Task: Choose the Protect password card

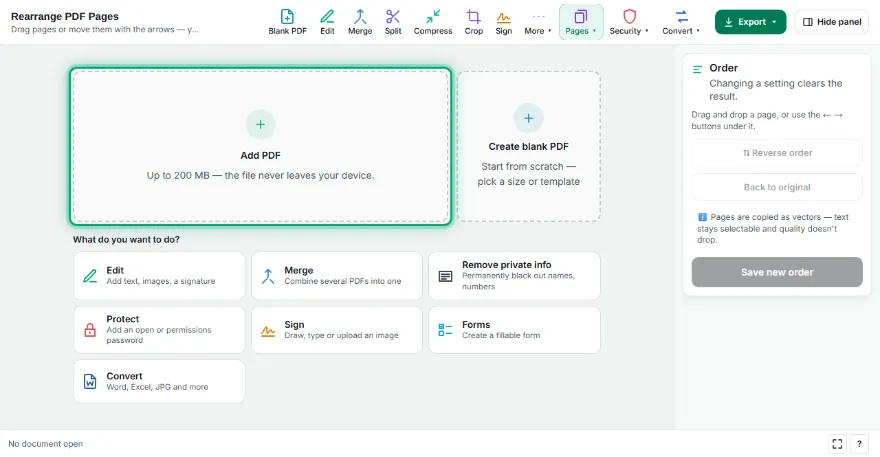Action: (x=159, y=330)
